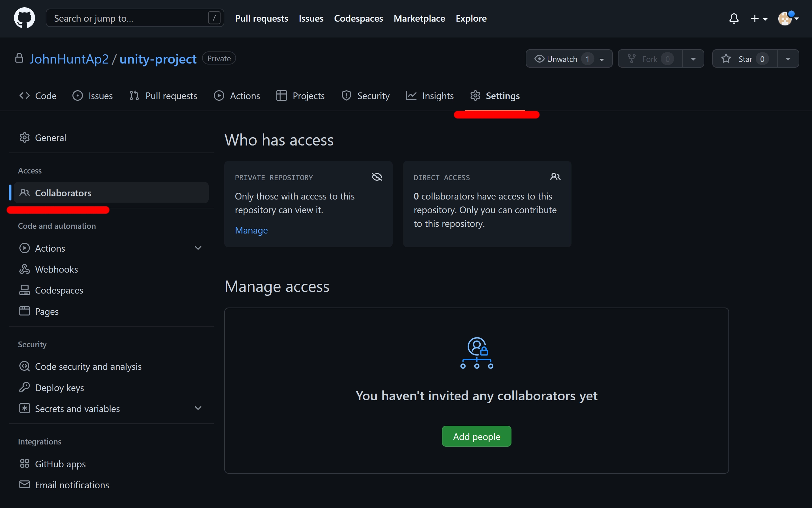Screen dimensions: 812x508
Task: Click the eye-slash icon on Private Repository card
Action: (376, 177)
